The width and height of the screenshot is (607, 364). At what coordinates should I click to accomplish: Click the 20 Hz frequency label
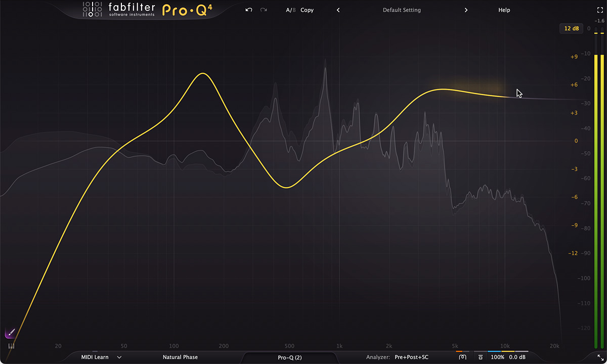point(58,346)
